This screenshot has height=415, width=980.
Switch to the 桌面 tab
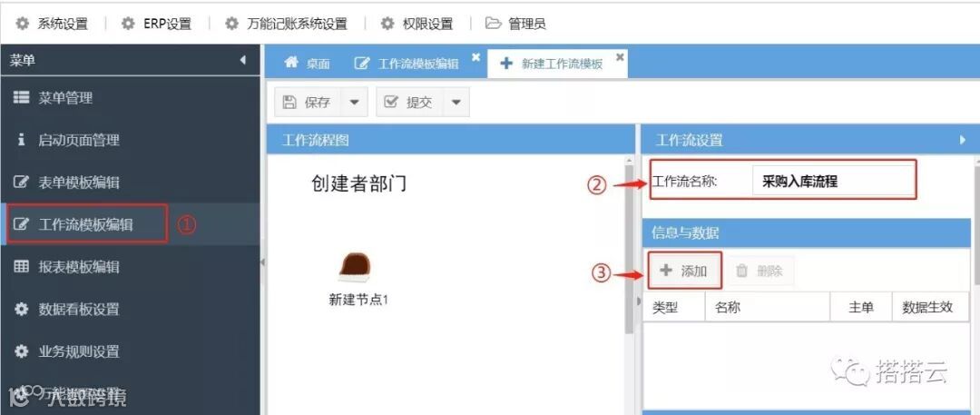307,64
